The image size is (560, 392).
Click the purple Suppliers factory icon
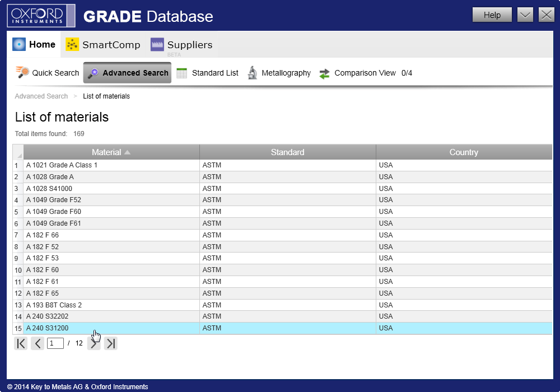point(157,45)
